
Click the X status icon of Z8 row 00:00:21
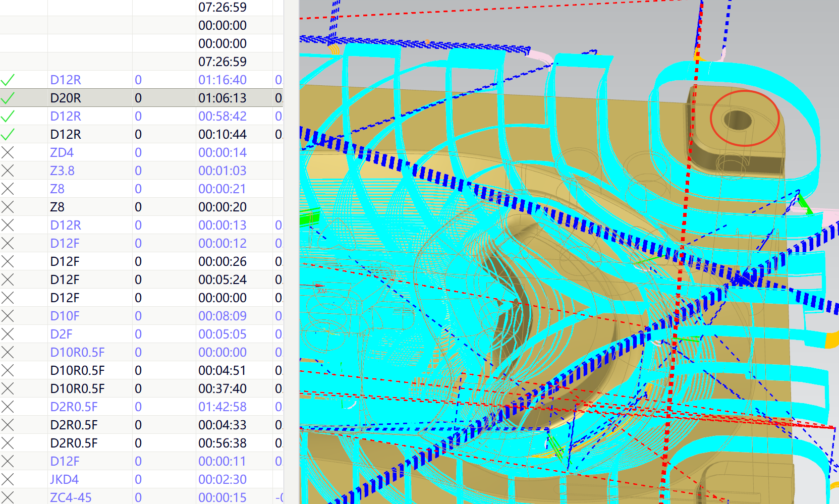[x=8, y=189]
